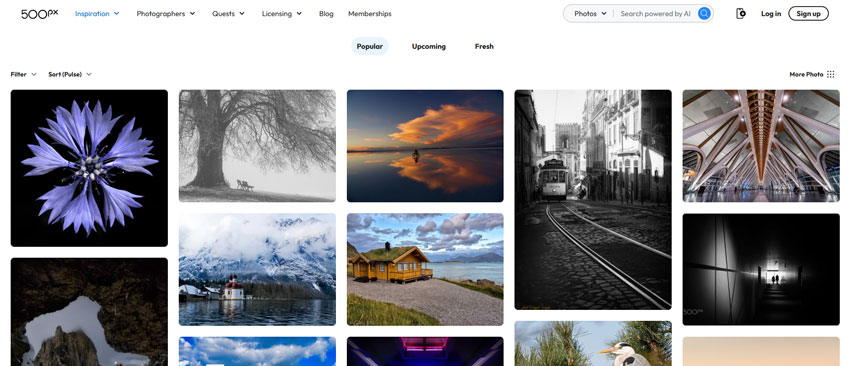Open the heron bird photo
The height and width of the screenshot is (366, 850).
(x=593, y=343)
